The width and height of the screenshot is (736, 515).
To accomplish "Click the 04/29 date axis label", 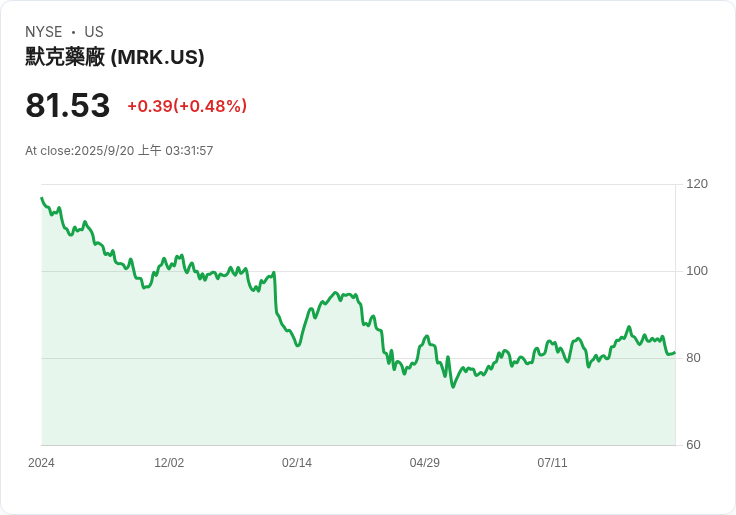I will (x=425, y=463).
